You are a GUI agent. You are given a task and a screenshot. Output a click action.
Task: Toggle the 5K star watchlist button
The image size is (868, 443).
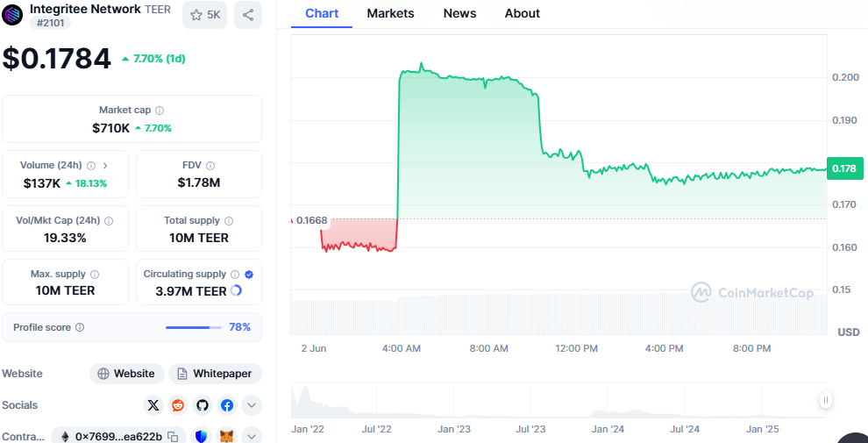coord(205,15)
